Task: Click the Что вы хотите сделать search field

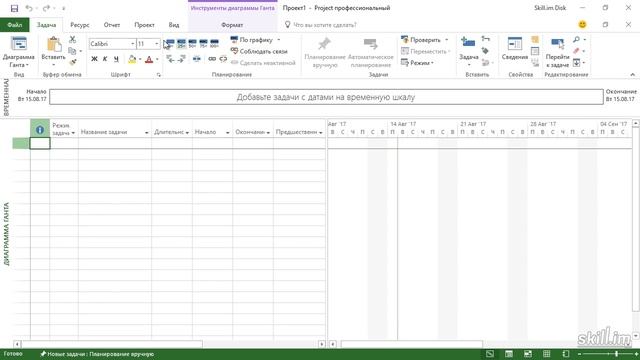Action: 325,25
